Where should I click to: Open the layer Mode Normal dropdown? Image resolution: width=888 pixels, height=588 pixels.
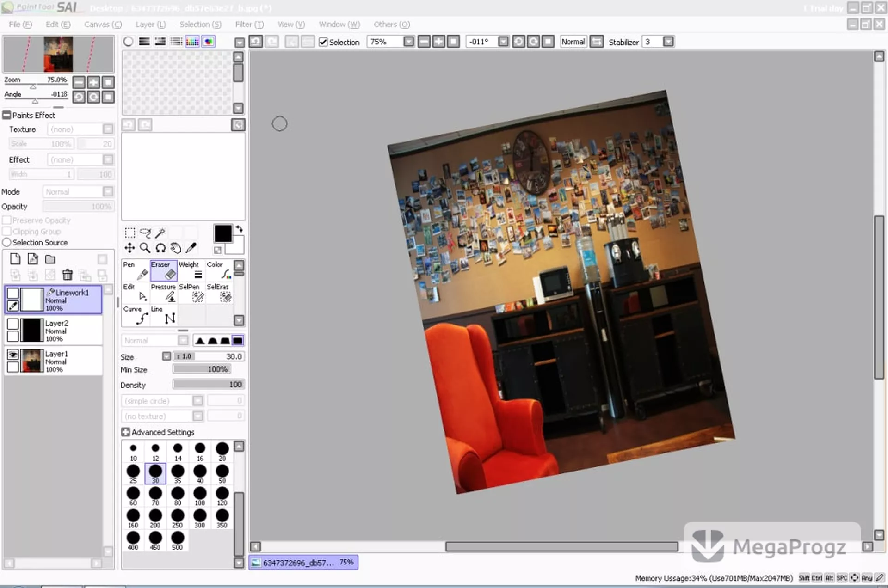(x=108, y=191)
